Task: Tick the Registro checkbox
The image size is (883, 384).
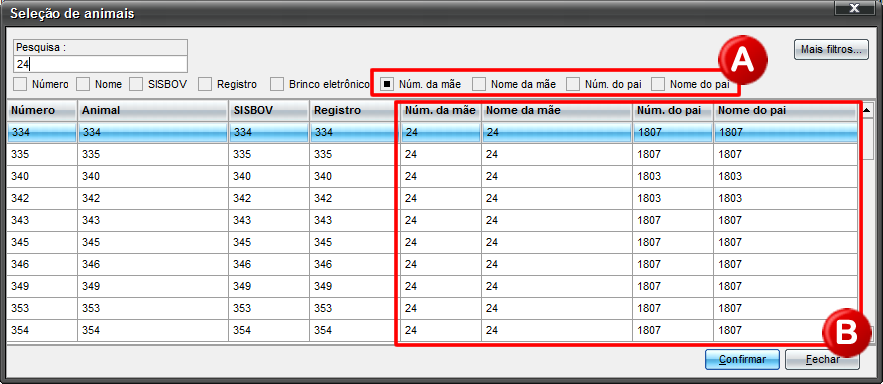Action: point(206,84)
